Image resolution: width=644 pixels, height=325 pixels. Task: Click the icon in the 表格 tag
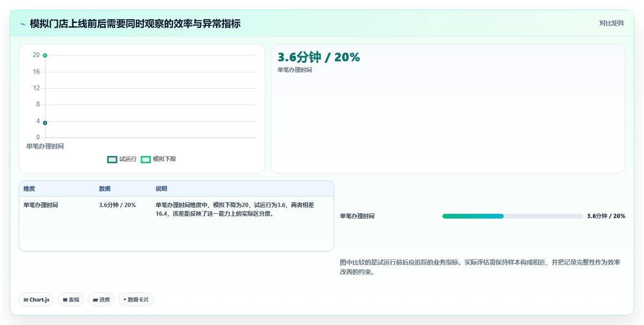pos(65,300)
